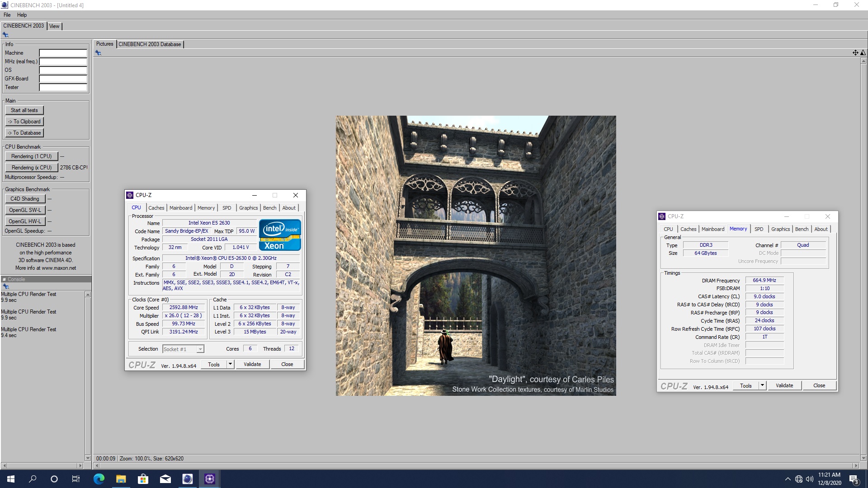Open Windows Search from taskbar
The height and width of the screenshot is (488, 868).
[x=33, y=479]
